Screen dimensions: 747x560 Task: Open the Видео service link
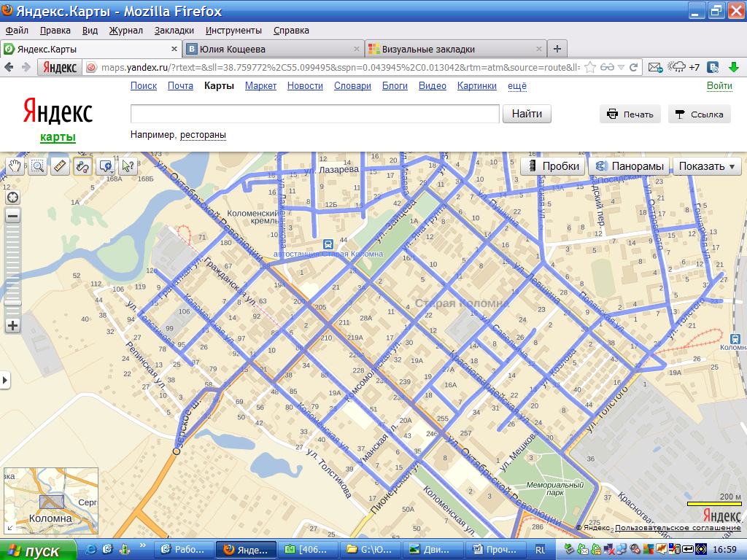433,86
